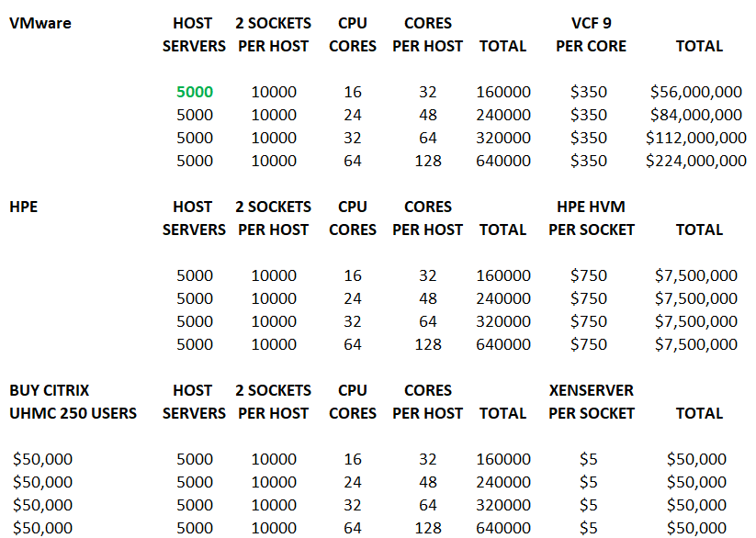Click 48 cores per host in VMware section
This screenshot has height=538, width=756.
428,115
